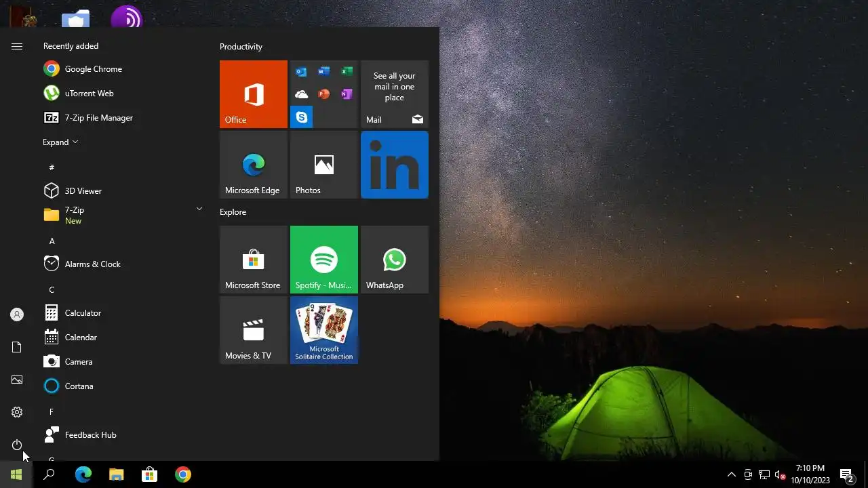
Task: Click the Windows Start button
Action: (x=16, y=474)
